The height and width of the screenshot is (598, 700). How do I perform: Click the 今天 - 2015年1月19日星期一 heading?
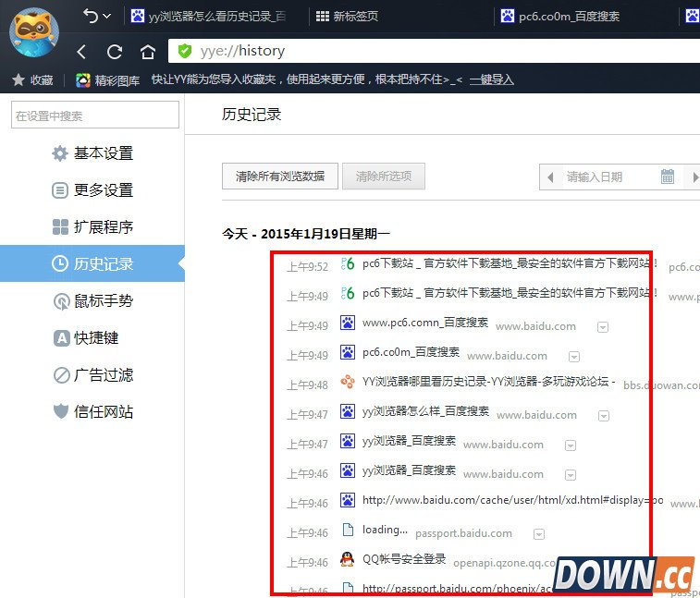click(306, 234)
